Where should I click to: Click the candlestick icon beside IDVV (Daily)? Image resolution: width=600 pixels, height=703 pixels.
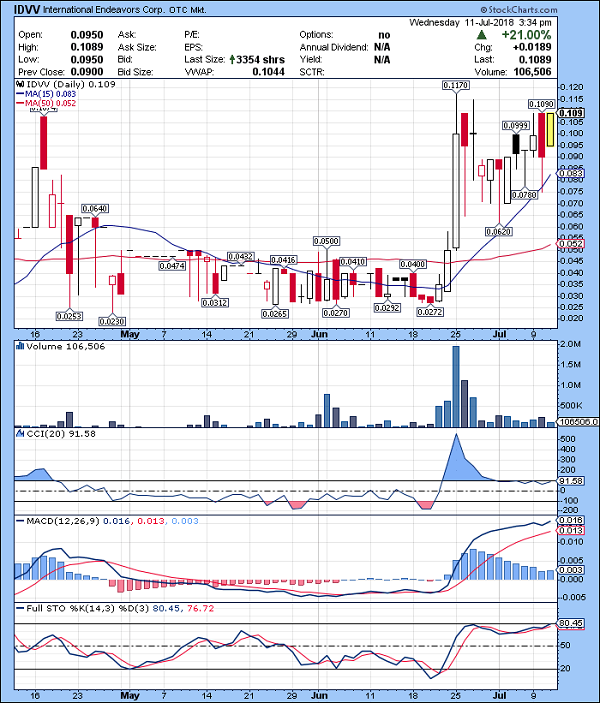coord(20,84)
